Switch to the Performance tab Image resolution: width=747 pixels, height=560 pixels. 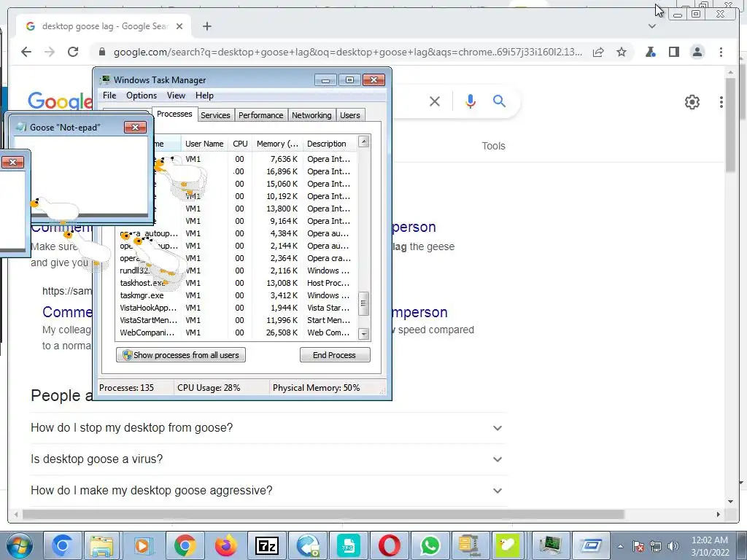pos(260,115)
